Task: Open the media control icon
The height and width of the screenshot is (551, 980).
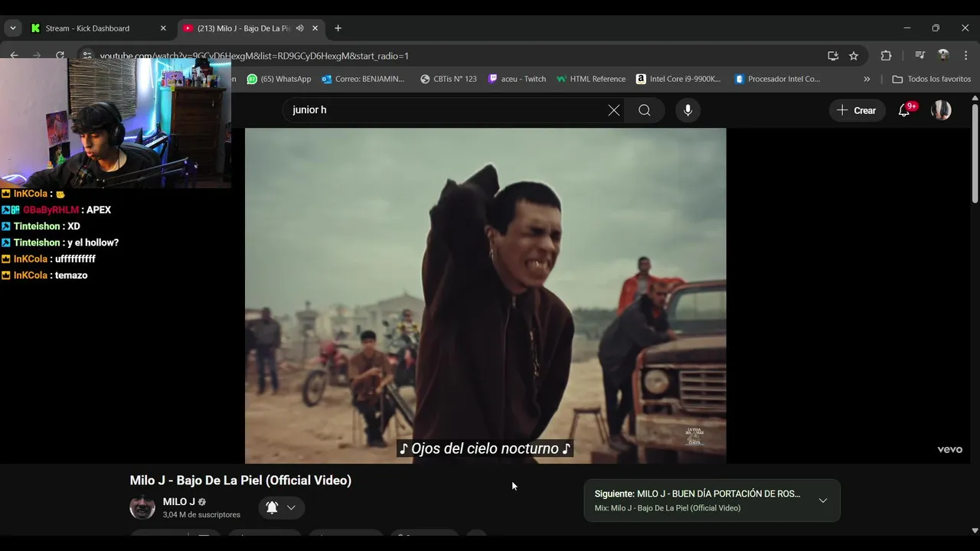Action: point(920,56)
